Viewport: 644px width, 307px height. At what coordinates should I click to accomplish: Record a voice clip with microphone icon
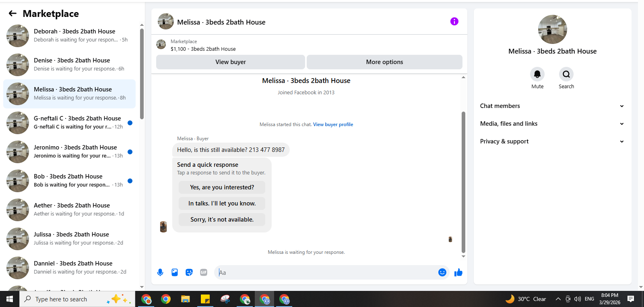(160, 272)
